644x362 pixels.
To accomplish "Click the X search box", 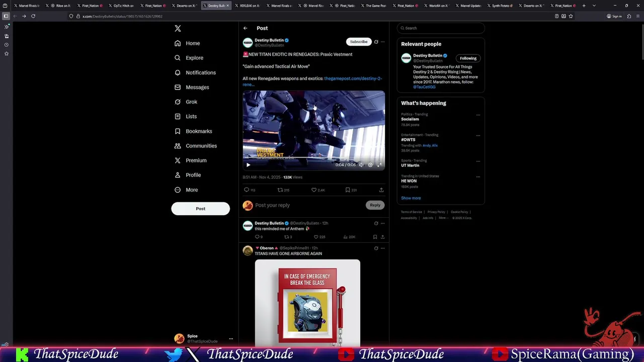I will 441,28.
